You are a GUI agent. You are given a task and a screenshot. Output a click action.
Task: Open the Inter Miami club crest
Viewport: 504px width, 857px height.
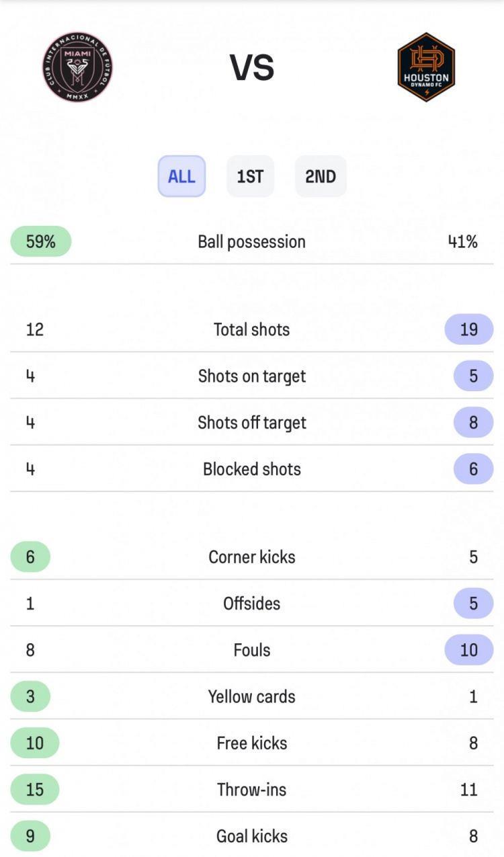[x=78, y=67]
